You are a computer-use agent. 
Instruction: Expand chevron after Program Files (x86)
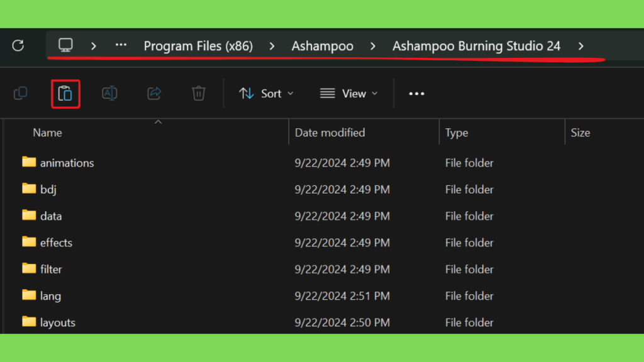click(x=272, y=46)
